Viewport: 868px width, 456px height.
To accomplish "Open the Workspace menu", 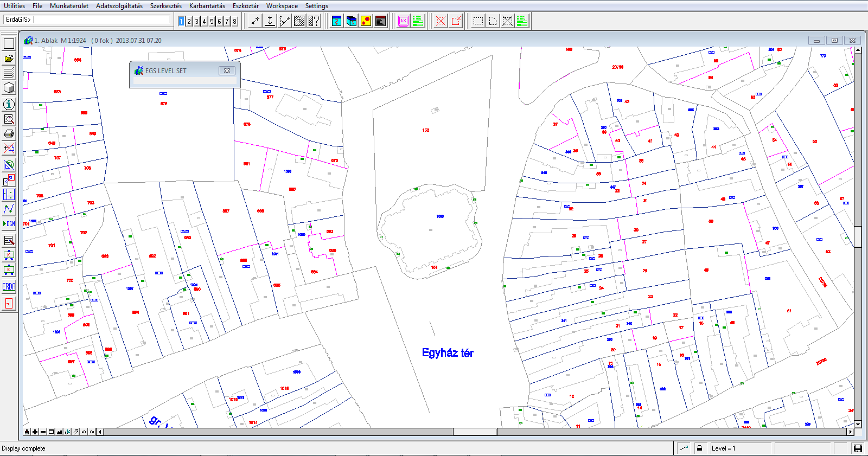I will click(282, 6).
